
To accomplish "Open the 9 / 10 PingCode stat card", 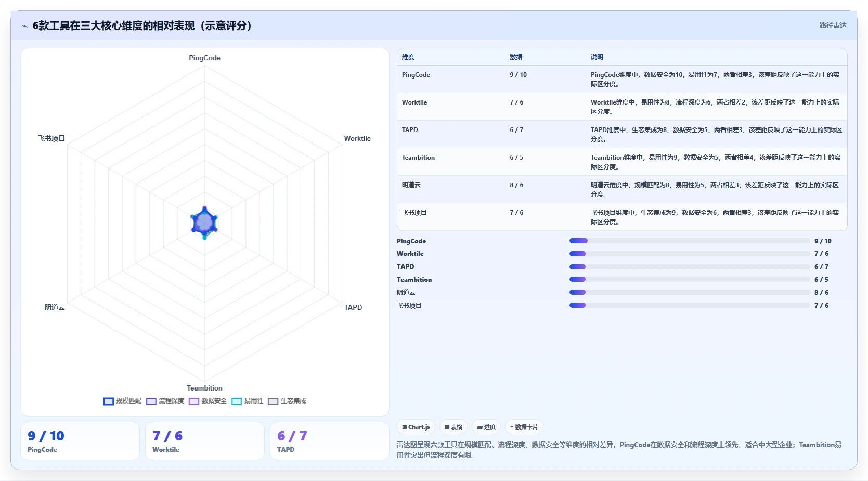I will coord(80,441).
